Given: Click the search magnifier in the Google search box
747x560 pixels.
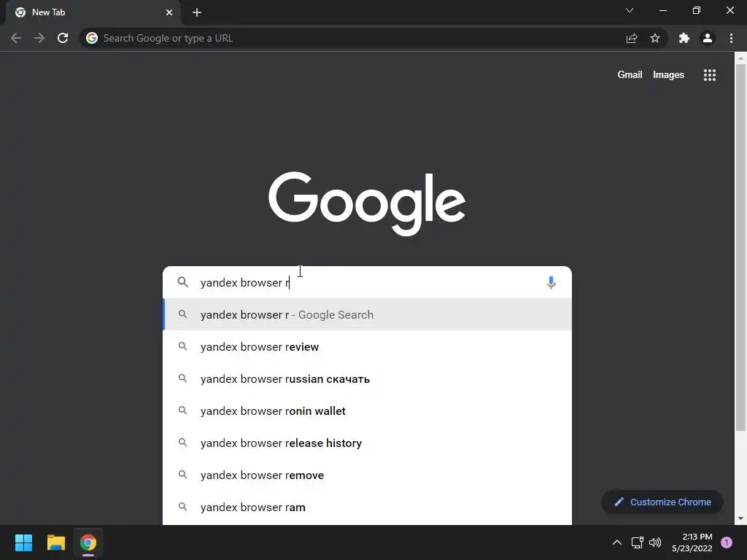Looking at the screenshot, I should click(x=183, y=282).
